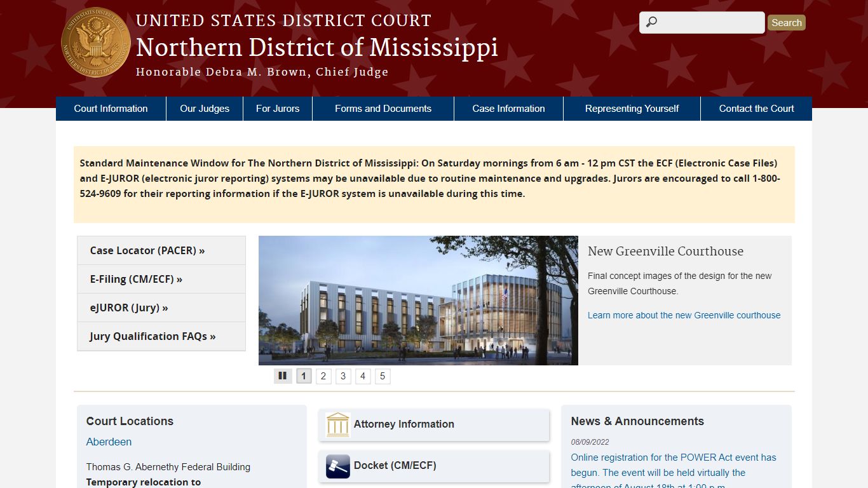This screenshot has height=488, width=868.
Task: Open E-Filing (CM/ECF) link
Action: point(161,279)
